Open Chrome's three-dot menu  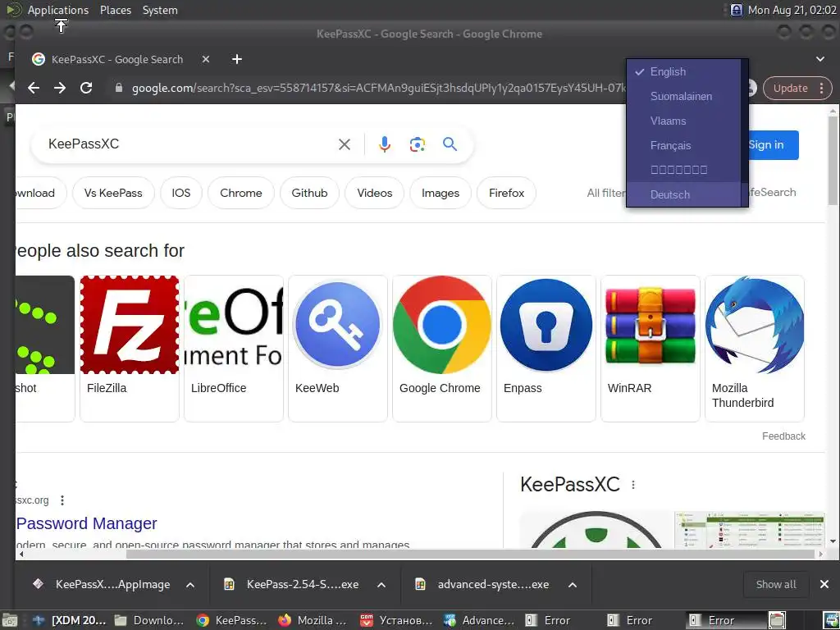click(x=821, y=89)
